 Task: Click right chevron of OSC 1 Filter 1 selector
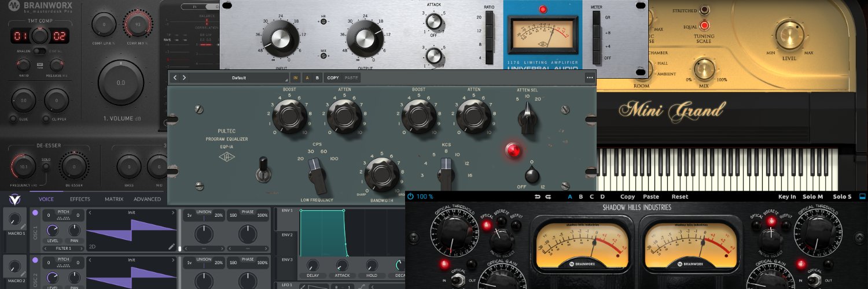pos(80,248)
